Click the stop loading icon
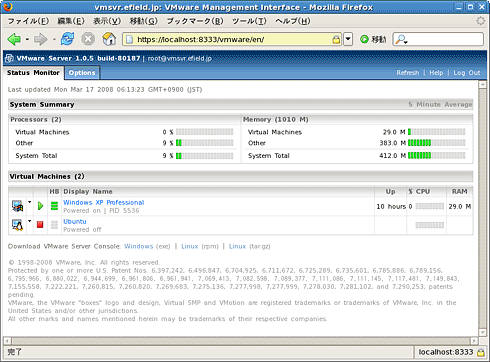 [x=88, y=39]
